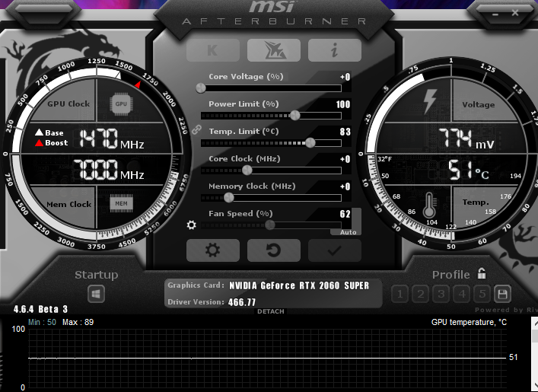Image resolution: width=538 pixels, height=392 pixels.
Task: Click the GPU Clock label
Action: (x=68, y=104)
